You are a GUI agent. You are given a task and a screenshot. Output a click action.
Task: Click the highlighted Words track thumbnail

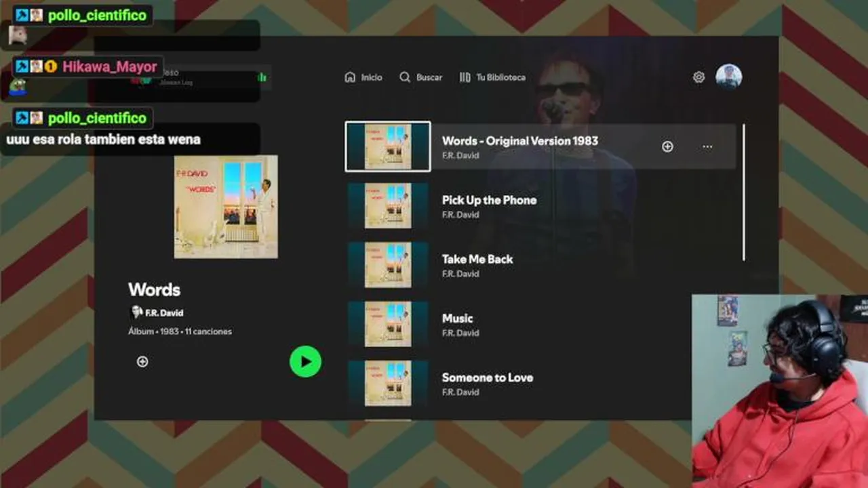(388, 146)
